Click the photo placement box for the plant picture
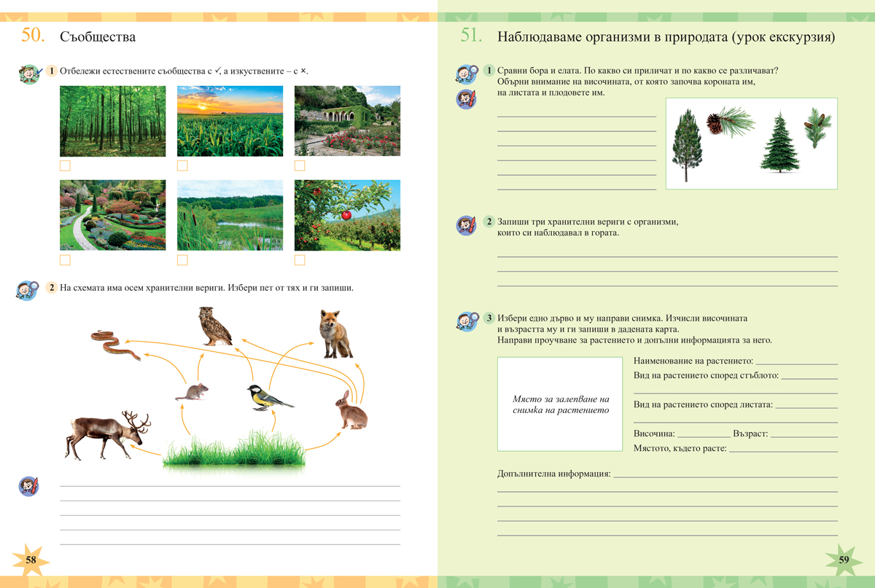This screenshot has width=875, height=588. point(559,403)
